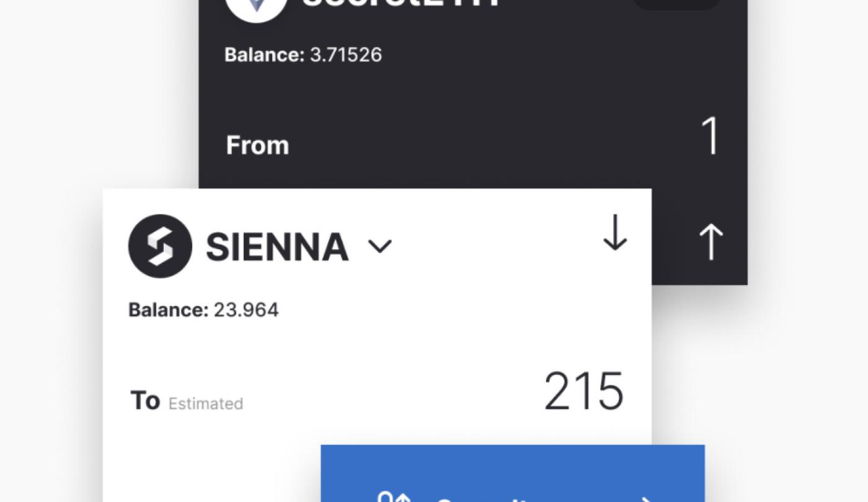Click the down arrow in the SIENNA card

(615, 233)
